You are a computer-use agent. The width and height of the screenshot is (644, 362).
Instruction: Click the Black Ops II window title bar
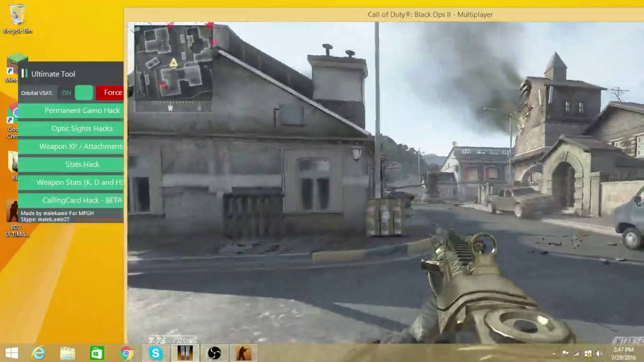coord(384,15)
